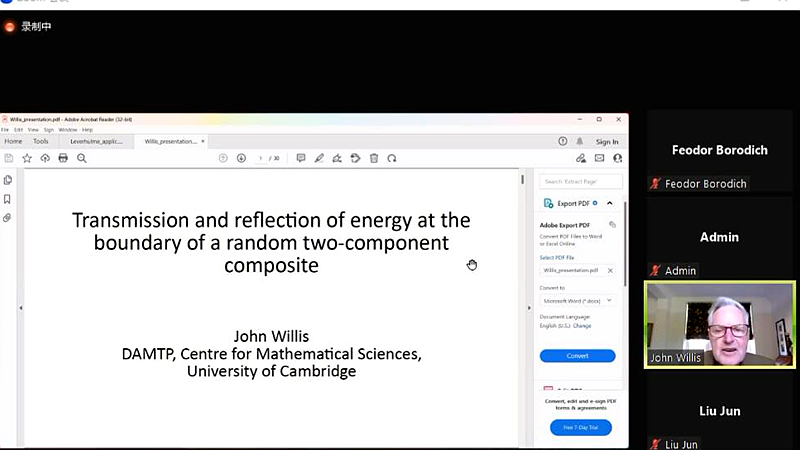This screenshot has width=800, height=450.
Task: Collapse right tools pane with arrow handle
Action: tap(527, 308)
